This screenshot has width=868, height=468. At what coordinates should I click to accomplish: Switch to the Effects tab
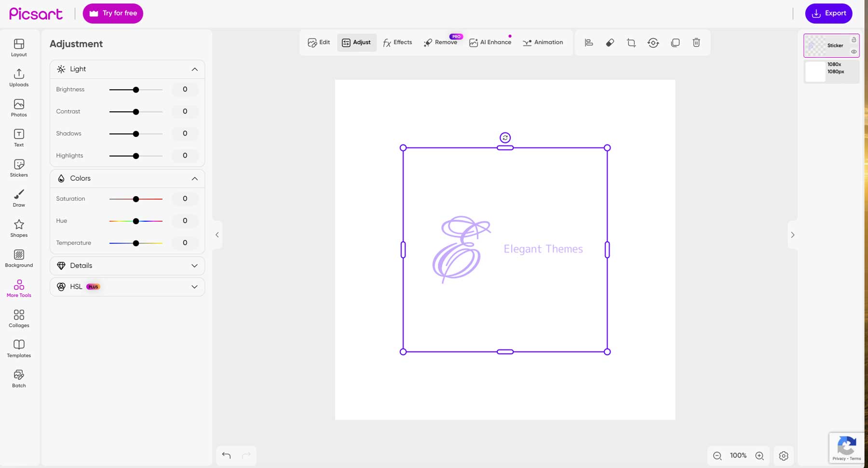click(x=397, y=42)
